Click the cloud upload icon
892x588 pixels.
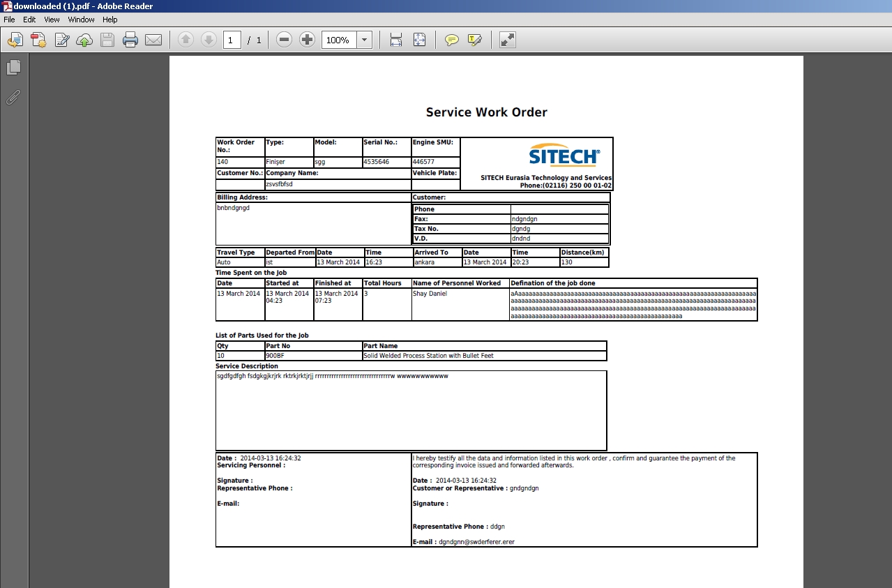pos(84,40)
